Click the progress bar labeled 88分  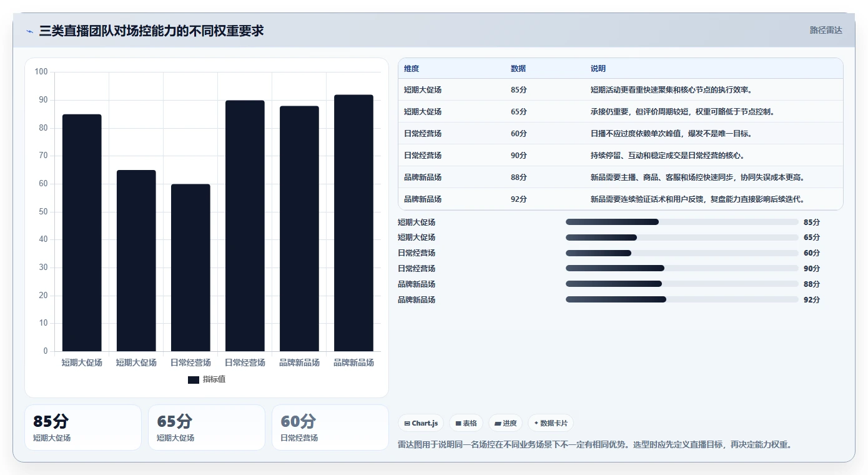coord(682,284)
